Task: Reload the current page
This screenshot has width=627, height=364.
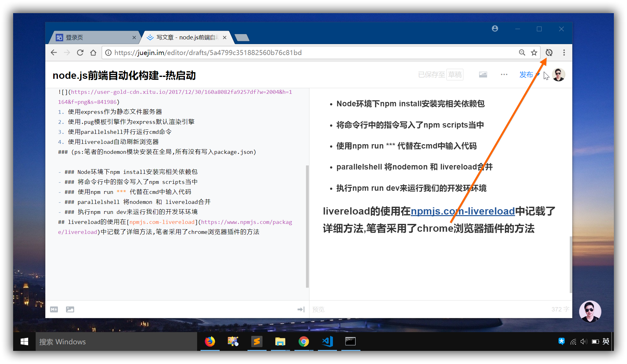Action: point(80,53)
